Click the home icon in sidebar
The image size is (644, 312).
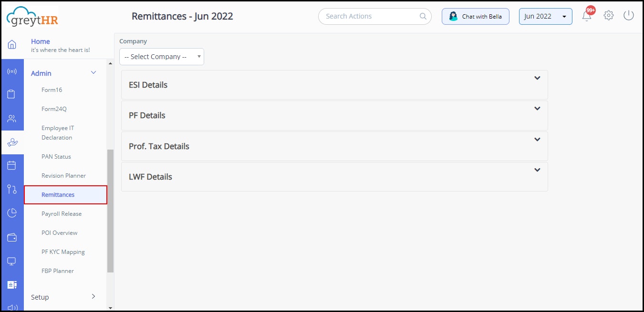coord(12,45)
